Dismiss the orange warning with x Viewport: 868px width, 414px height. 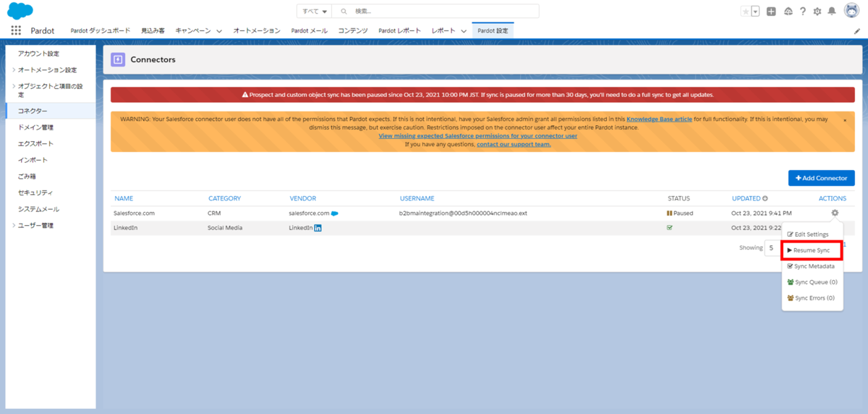click(x=845, y=120)
